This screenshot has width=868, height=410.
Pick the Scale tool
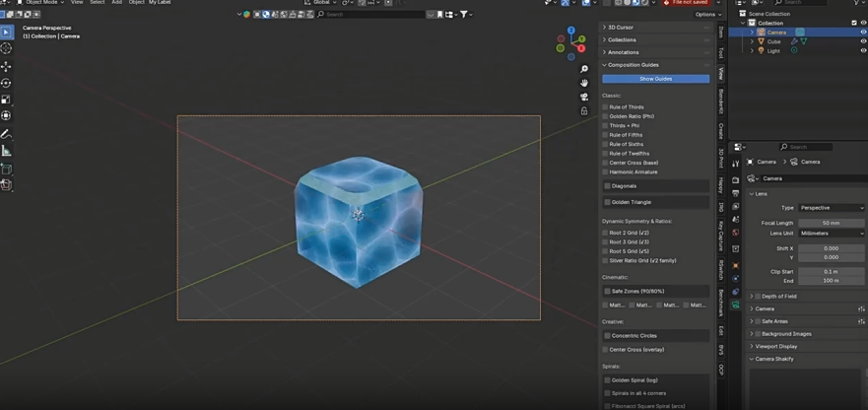pos(6,100)
